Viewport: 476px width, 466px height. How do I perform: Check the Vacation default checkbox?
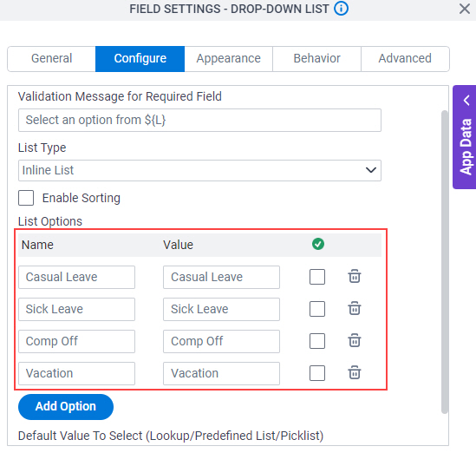(x=317, y=373)
